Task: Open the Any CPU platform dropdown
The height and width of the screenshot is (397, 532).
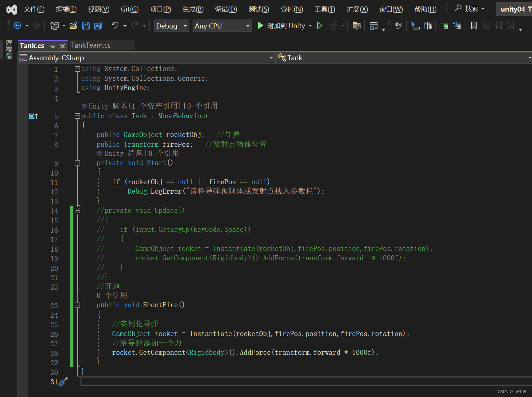Action: [247, 26]
